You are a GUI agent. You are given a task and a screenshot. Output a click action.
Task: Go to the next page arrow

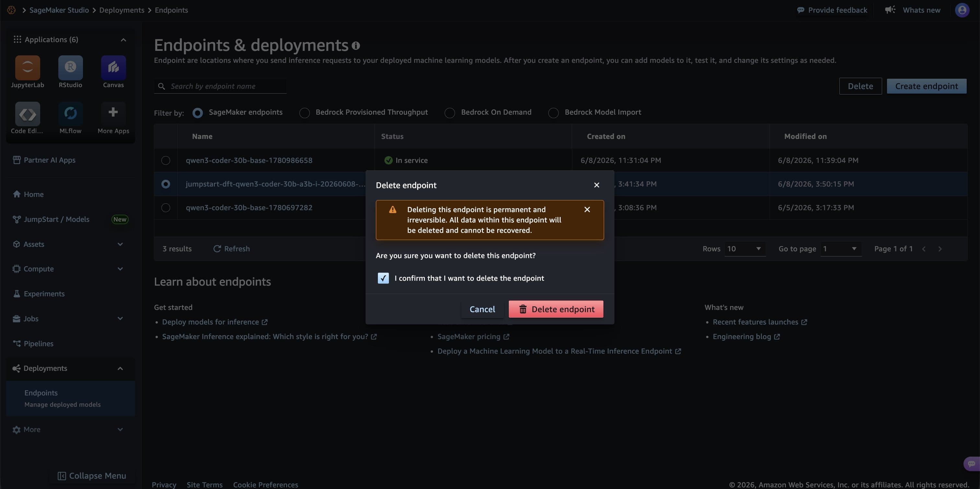pyautogui.click(x=940, y=249)
